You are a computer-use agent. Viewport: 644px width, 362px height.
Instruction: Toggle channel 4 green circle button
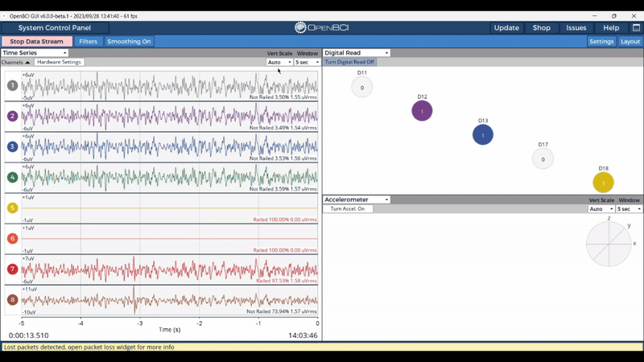tap(12, 177)
